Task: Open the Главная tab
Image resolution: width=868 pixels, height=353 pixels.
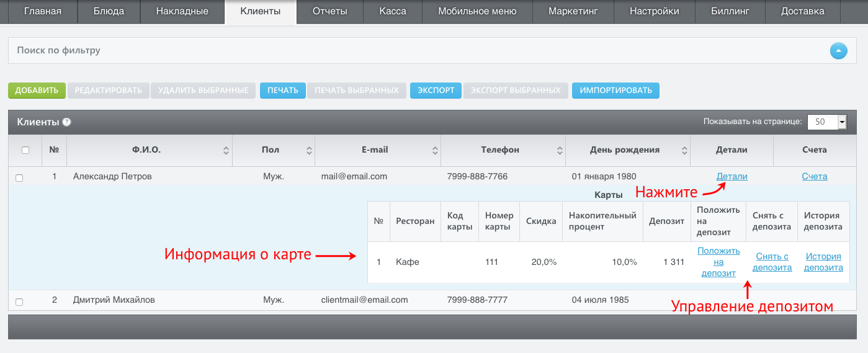Action: [43, 11]
